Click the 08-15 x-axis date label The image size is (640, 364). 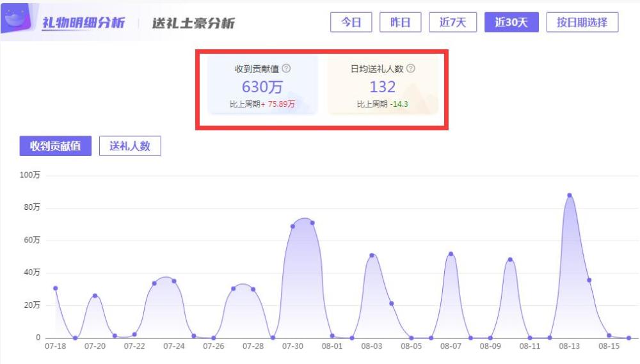click(x=609, y=346)
